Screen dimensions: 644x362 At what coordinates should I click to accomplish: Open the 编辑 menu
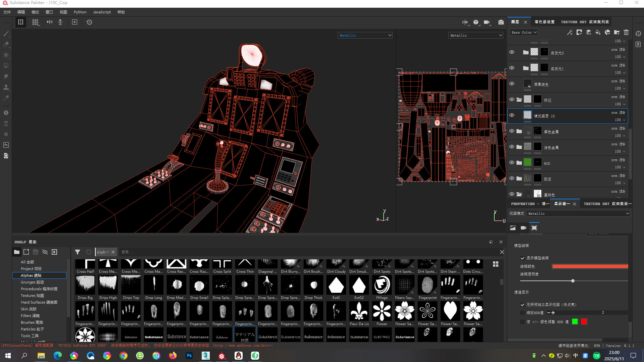[21, 12]
